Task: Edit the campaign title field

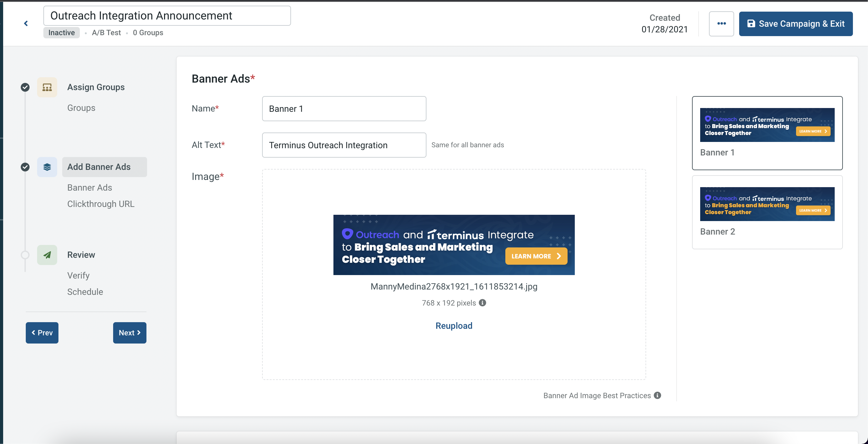Action: point(167,15)
